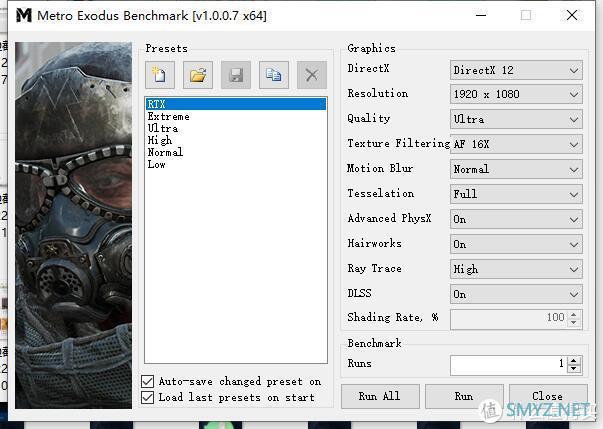This screenshot has width=603, height=429.
Task: Click the Shading Rate value field
Action: [x=509, y=319]
